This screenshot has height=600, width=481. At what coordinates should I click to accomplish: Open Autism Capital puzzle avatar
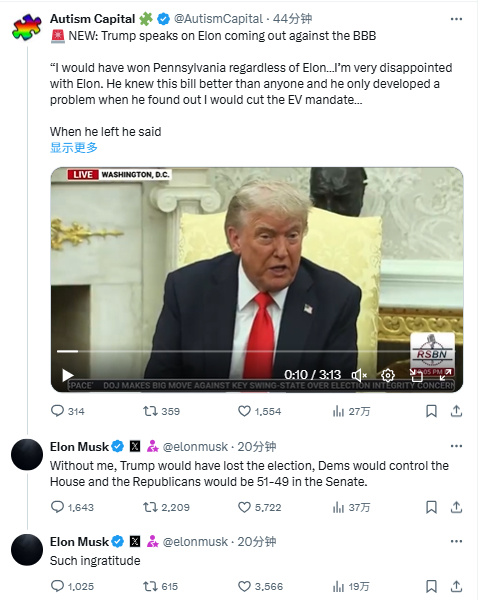pos(27,28)
